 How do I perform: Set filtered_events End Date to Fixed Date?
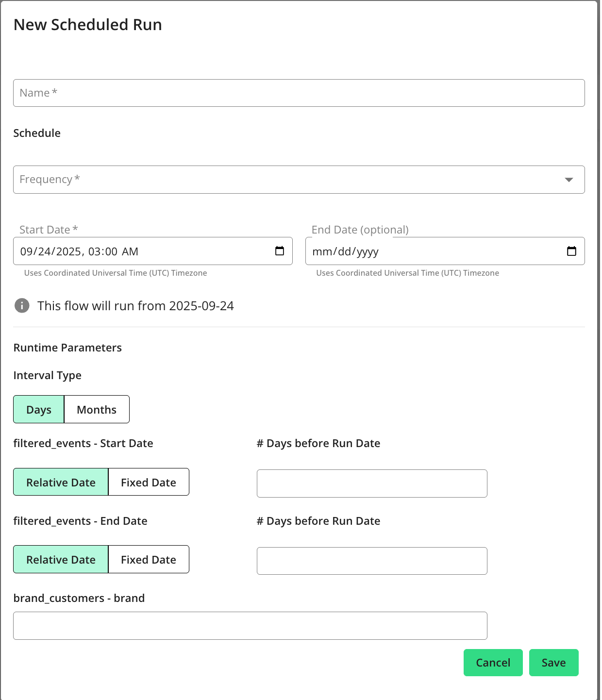pyautogui.click(x=149, y=560)
